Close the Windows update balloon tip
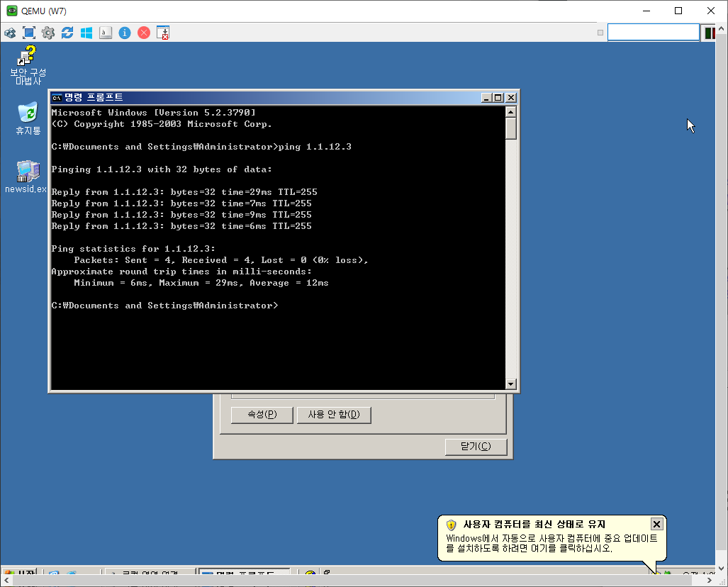This screenshot has width=728, height=587. point(656,525)
